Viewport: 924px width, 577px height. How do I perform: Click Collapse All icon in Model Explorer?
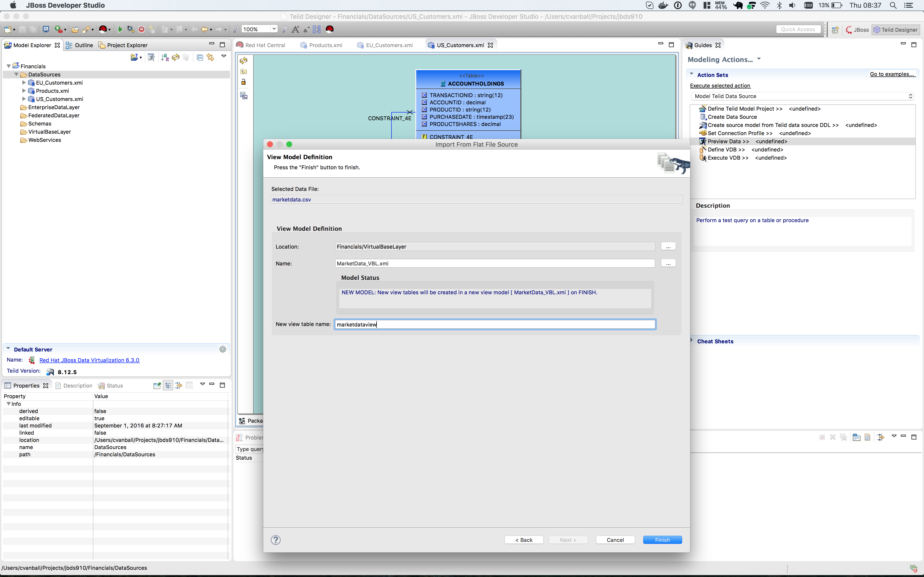(200, 57)
